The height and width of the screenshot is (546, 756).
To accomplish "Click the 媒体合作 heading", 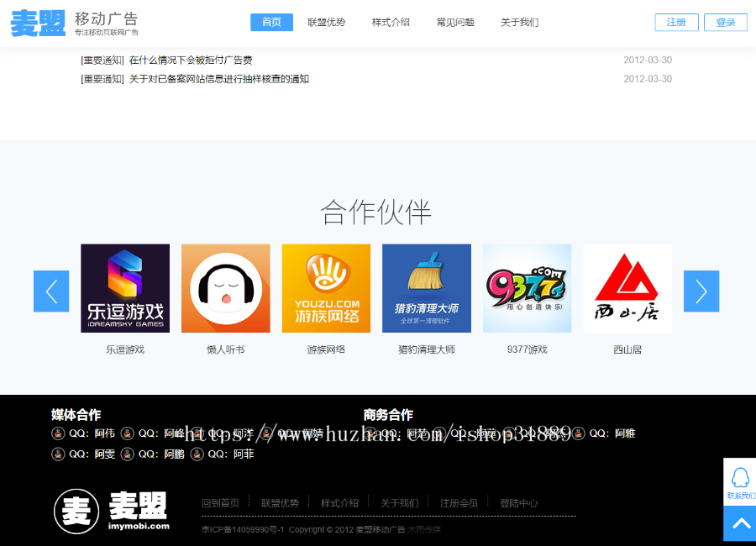I will pyautogui.click(x=76, y=415).
